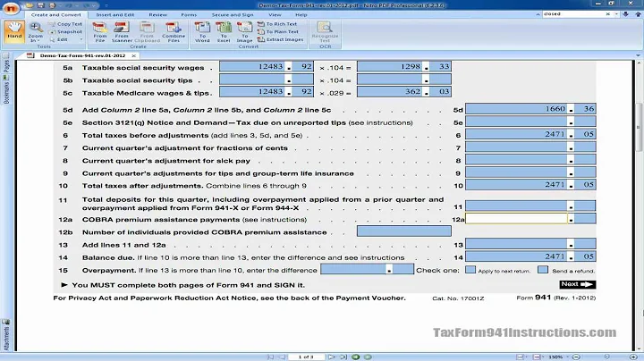644x361 pixels.
Task: Create PDF From File
Action: 100,32
